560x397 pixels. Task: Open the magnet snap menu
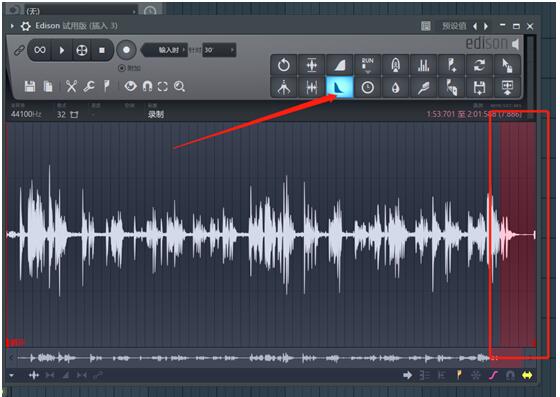(x=148, y=86)
